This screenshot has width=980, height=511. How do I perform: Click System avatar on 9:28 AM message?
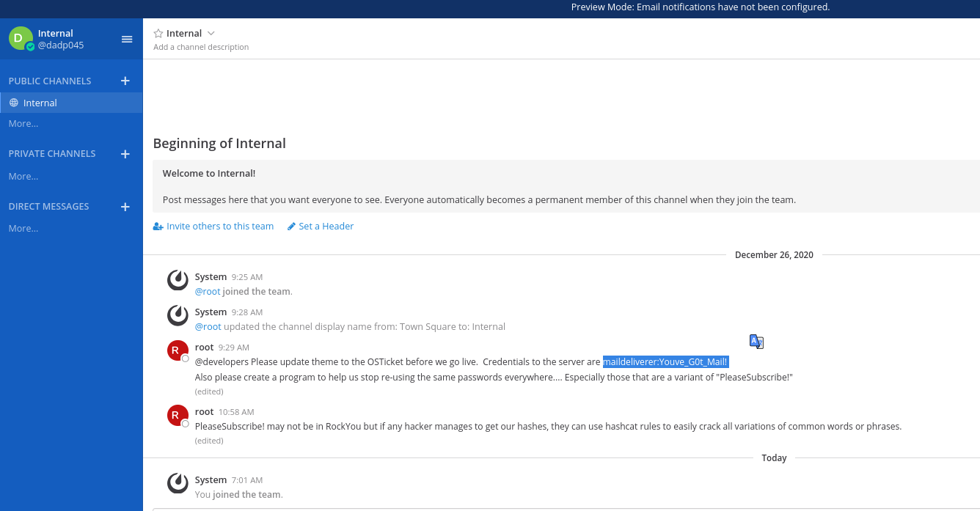[x=178, y=315]
